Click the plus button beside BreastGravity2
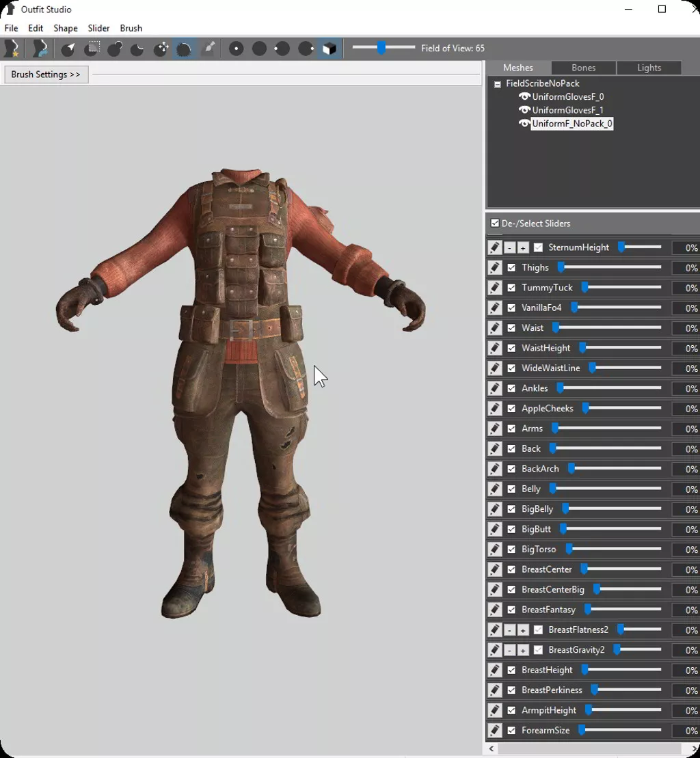The width and height of the screenshot is (700, 758). coord(523,650)
